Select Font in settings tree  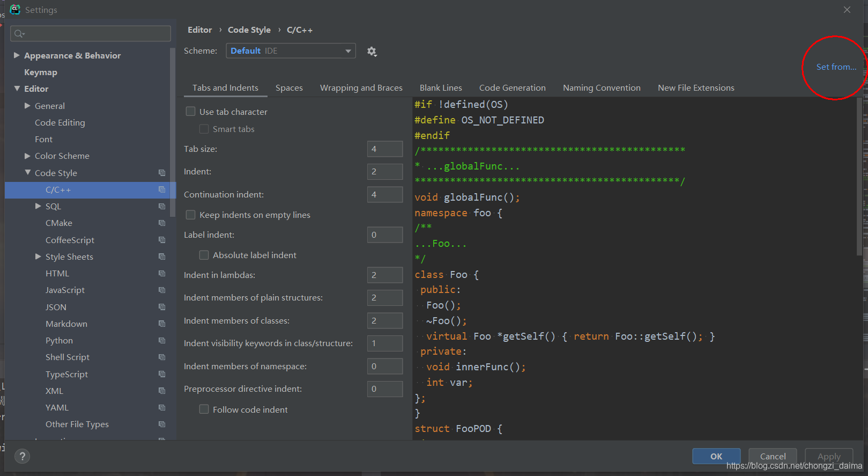(43, 139)
